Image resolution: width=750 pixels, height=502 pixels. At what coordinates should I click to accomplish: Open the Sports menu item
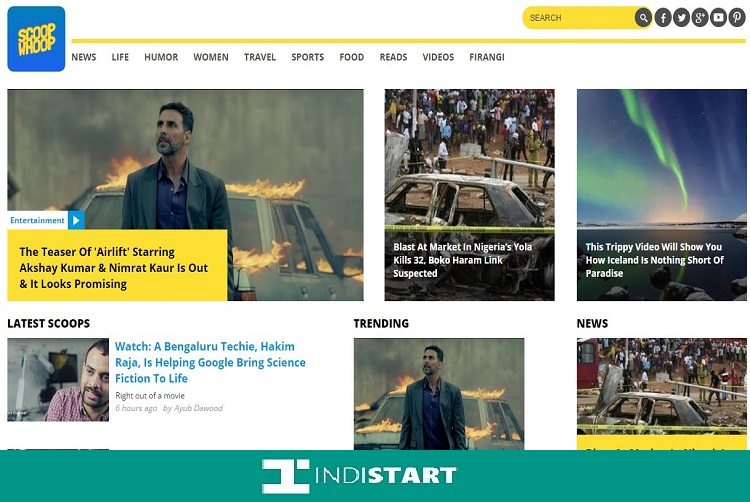pyautogui.click(x=308, y=57)
